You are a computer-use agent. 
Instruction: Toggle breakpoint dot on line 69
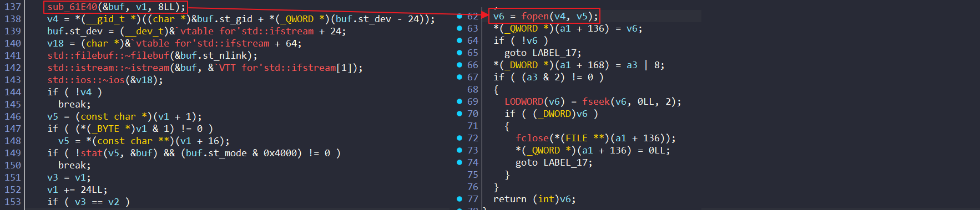click(459, 101)
